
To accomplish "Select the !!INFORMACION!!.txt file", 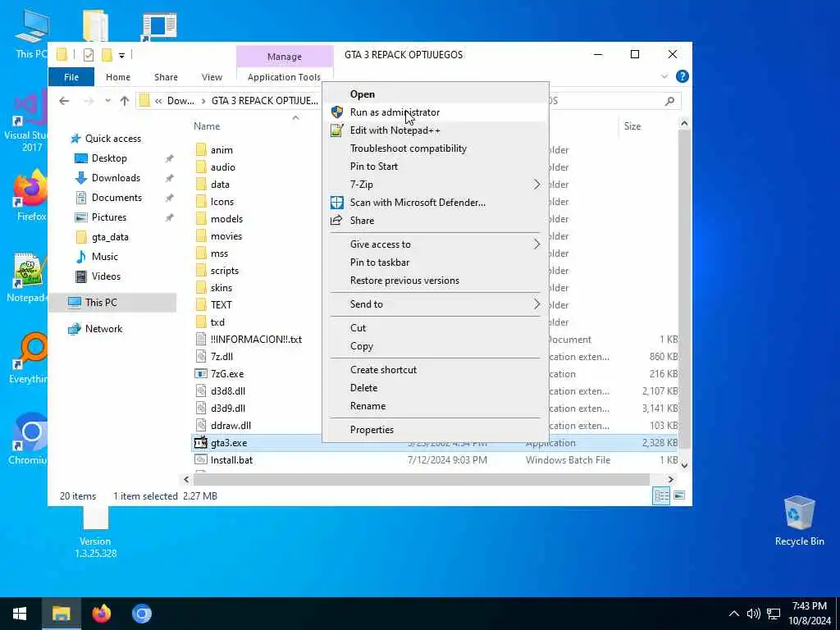I will tap(256, 339).
